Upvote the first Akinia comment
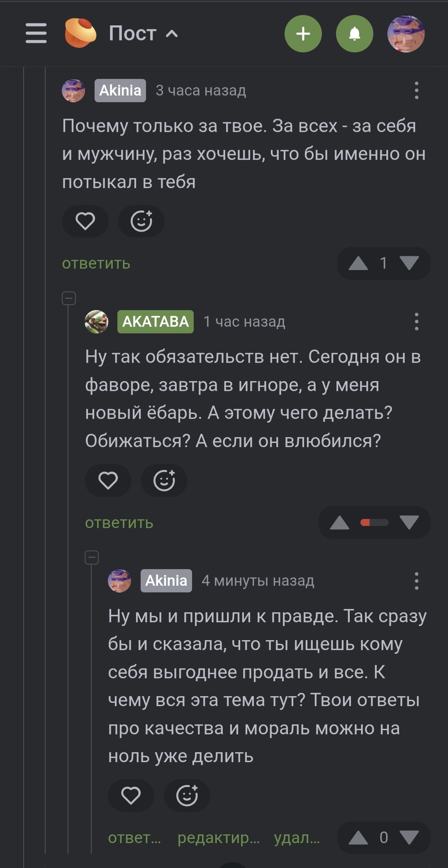Image resolution: width=448 pixels, height=868 pixels. 358,263
